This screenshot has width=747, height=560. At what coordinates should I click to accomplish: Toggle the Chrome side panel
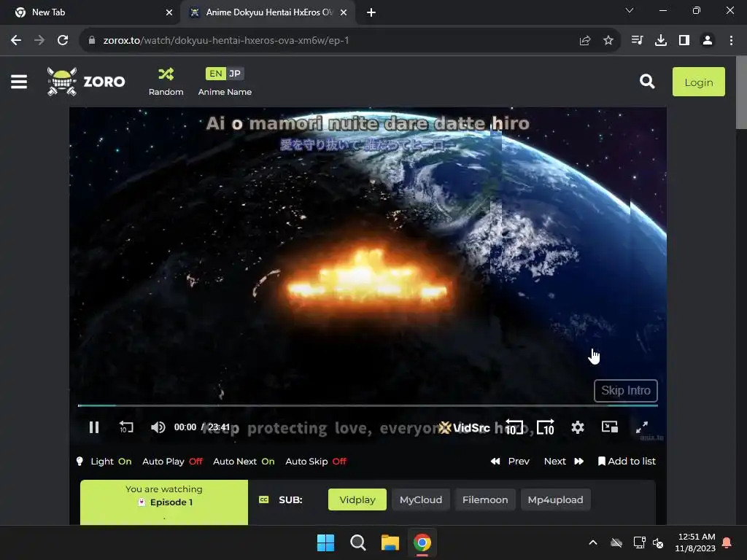click(x=684, y=41)
